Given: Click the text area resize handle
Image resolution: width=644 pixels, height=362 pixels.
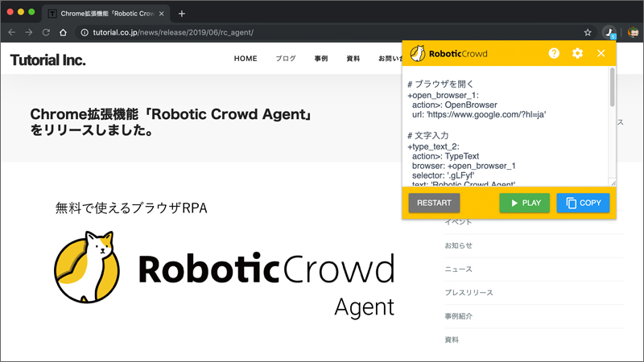Looking at the screenshot, I should coord(613,183).
